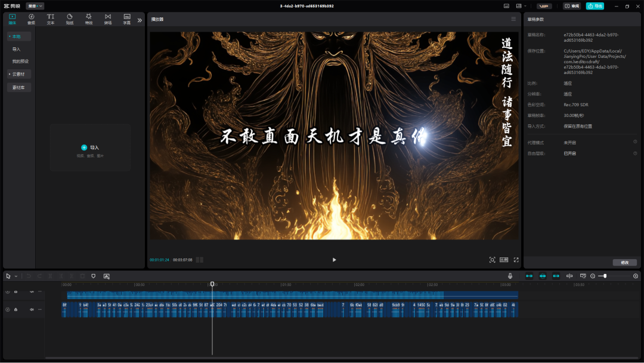644x363 pixels.
Task: Click the timeline zoom slider handle
Action: tap(605, 276)
